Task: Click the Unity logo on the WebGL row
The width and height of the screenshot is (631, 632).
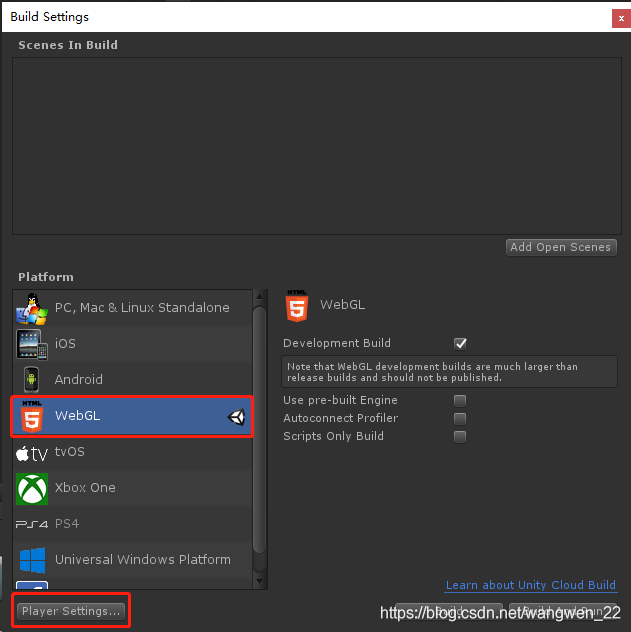Action: tap(236, 417)
